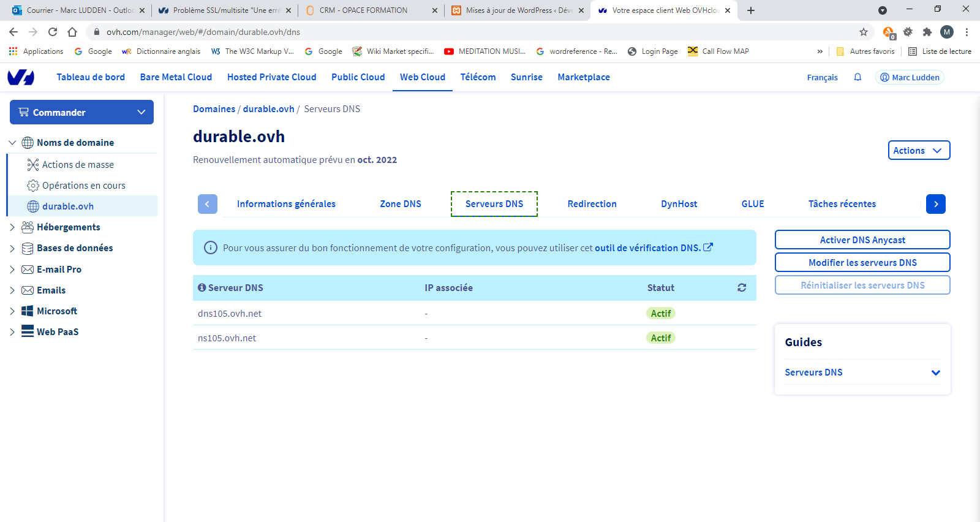The width and height of the screenshot is (980, 522).
Task: Open the Commander dropdown
Action: click(x=81, y=112)
